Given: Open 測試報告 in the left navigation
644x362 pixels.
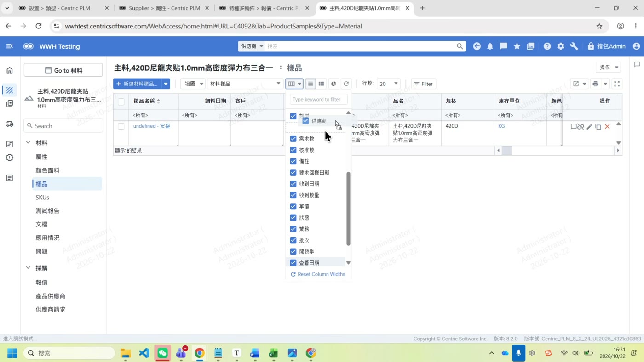Looking at the screenshot, I should click(47, 211).
